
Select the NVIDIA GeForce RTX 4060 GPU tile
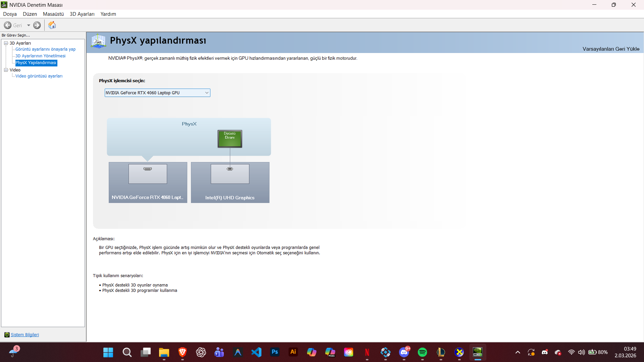[x=148, y=182]
